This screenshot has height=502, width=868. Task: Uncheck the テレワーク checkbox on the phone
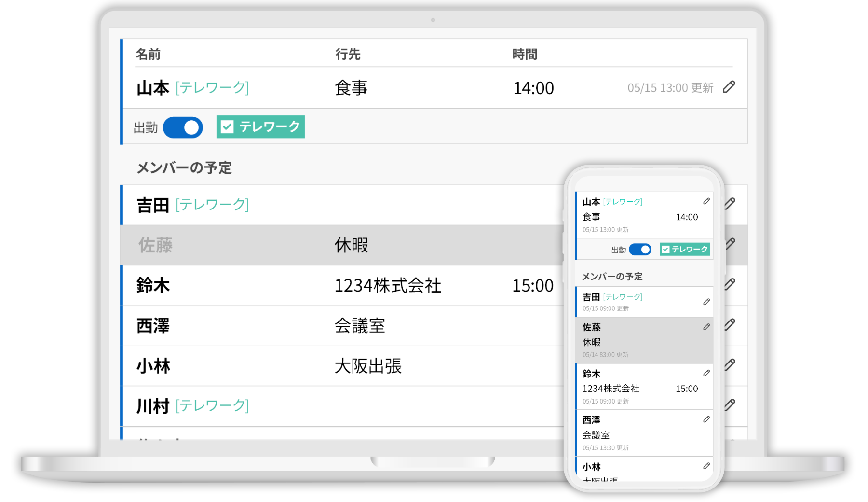(x=665, y=250)
